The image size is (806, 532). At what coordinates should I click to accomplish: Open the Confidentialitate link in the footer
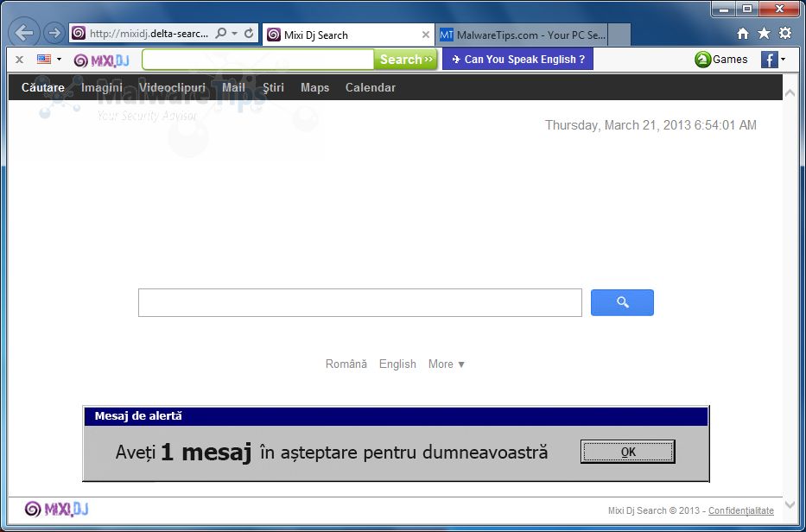[741, 510]
